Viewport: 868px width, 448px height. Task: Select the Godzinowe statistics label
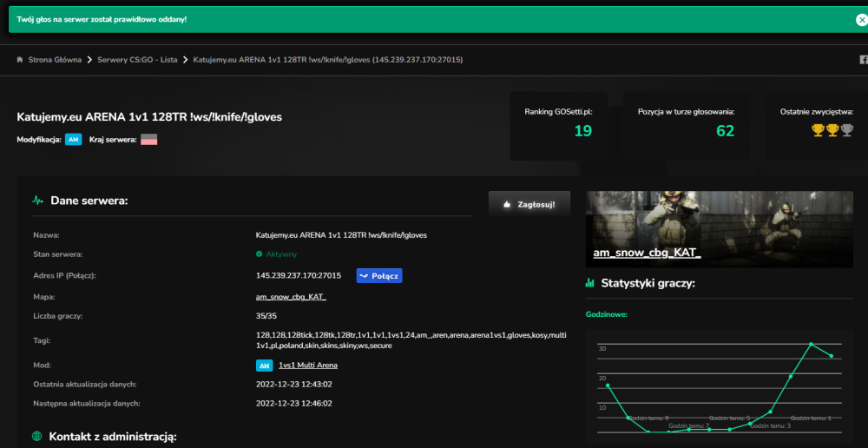[x=606, y=314]
